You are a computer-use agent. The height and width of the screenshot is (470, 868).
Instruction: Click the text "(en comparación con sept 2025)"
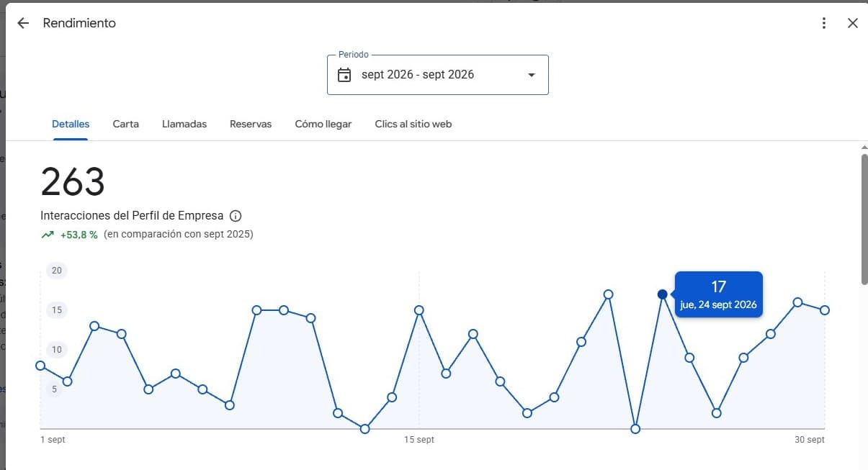click(179, 235)
